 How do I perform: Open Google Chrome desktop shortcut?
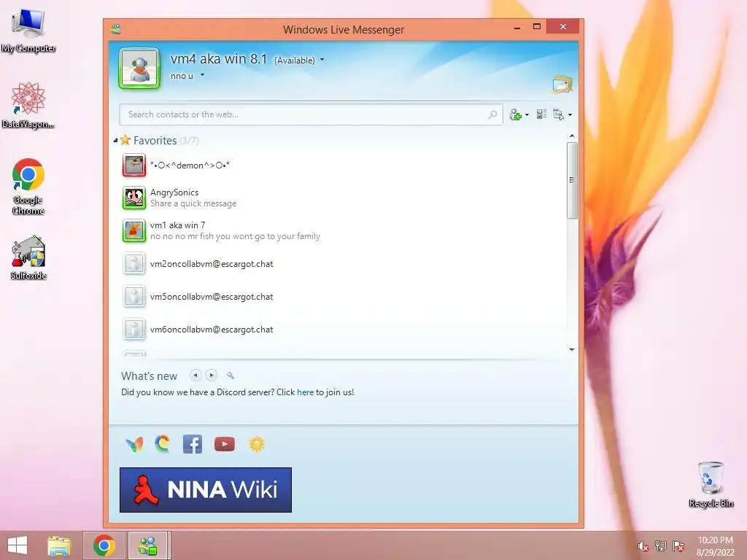click(28, 187)
